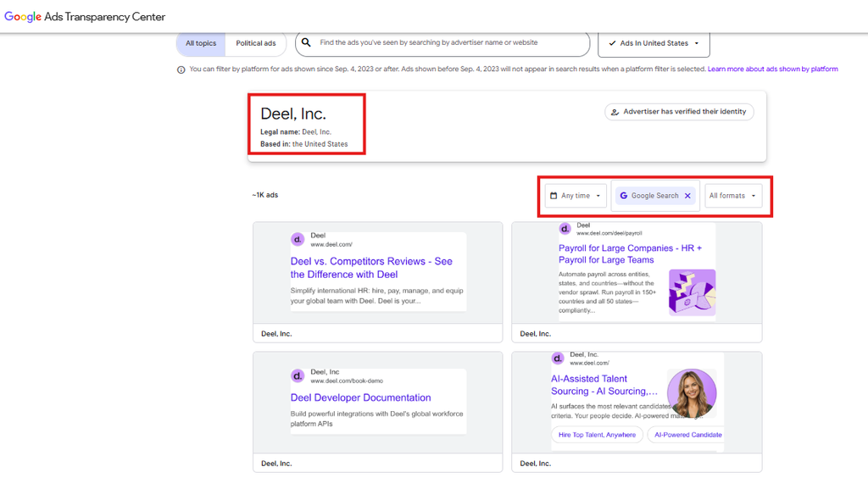Click the woman's photo in talent ad

(692, 393)
